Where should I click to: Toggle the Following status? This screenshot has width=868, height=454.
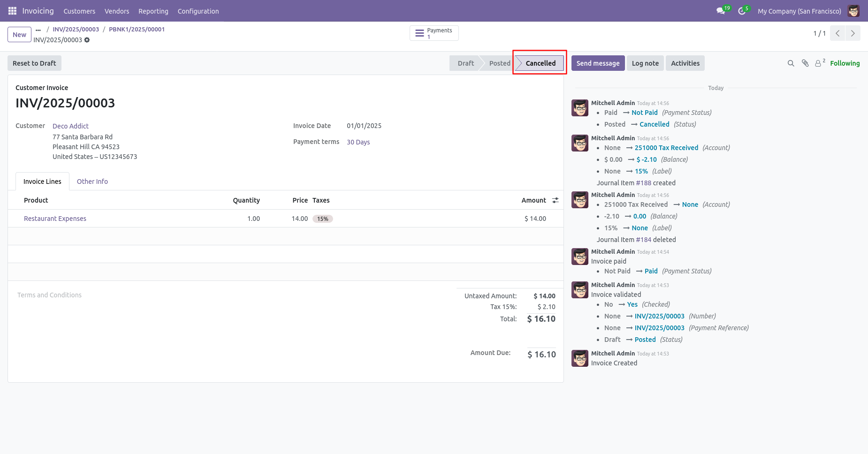(x=845, y=63)
